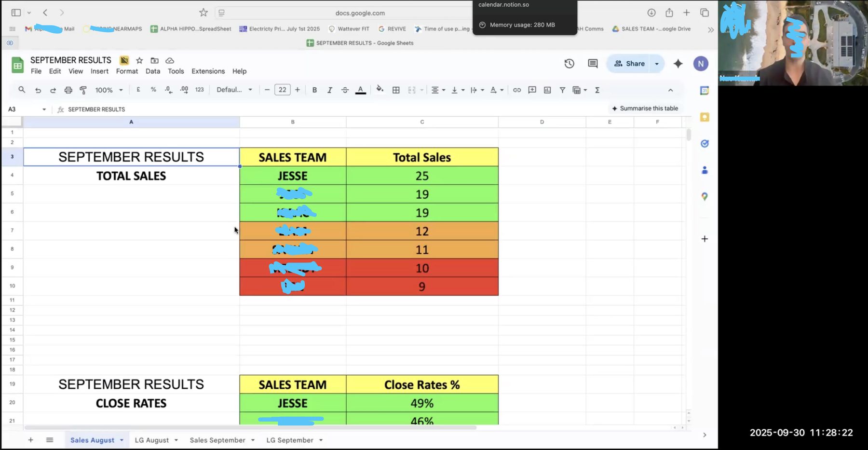
Task: Insert a link
Action: tap(517, 90)
